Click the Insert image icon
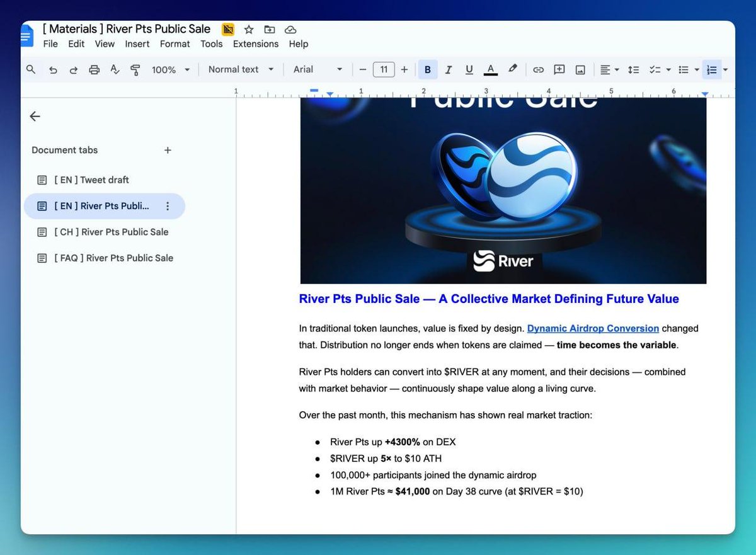This screenshot has width=756, height=555. pos(580,70)
